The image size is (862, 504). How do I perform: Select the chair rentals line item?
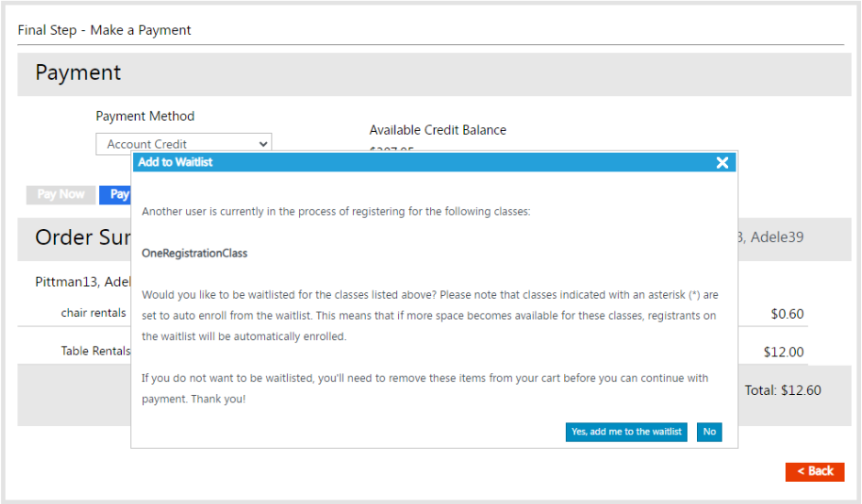point(94,313)
